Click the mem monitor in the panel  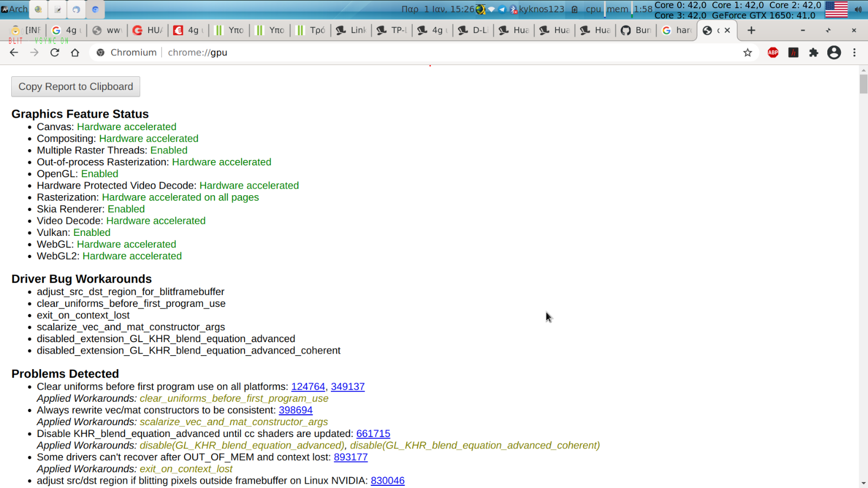(619, 9)
